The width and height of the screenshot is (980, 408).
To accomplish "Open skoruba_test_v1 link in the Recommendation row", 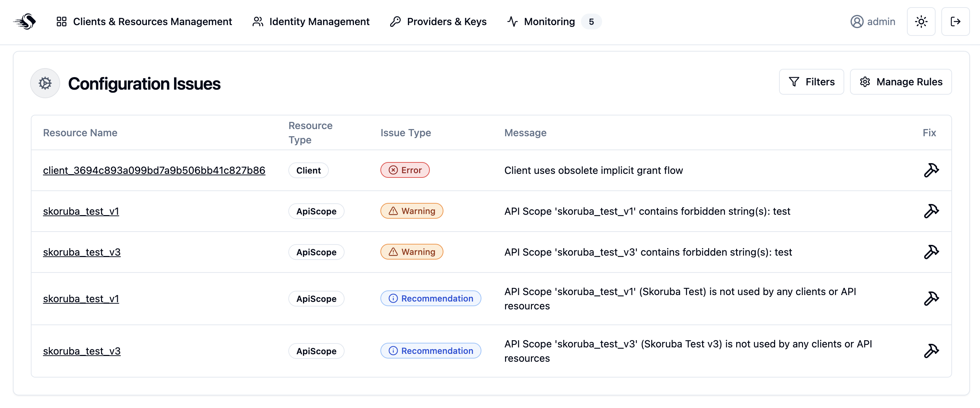I will click(x=81, y=299).
